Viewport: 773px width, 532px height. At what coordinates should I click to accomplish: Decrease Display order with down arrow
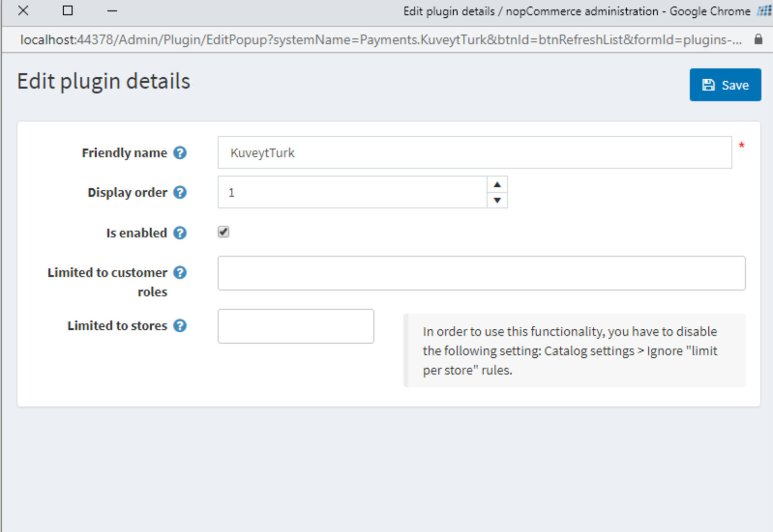[497, 200]
